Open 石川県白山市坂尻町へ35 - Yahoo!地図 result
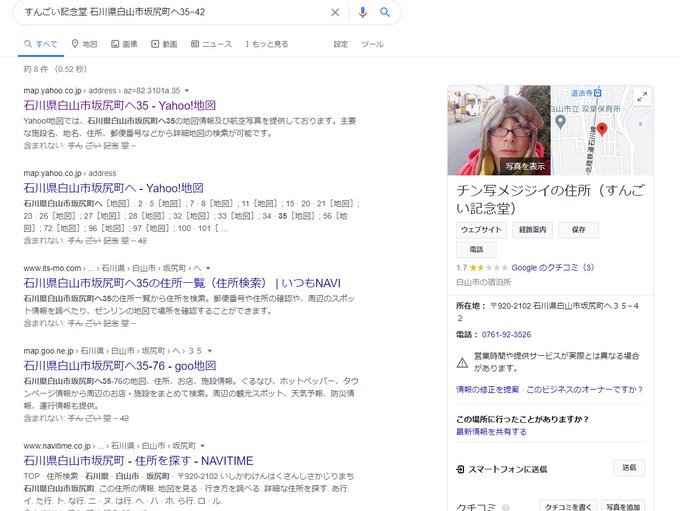 point(120,105)
